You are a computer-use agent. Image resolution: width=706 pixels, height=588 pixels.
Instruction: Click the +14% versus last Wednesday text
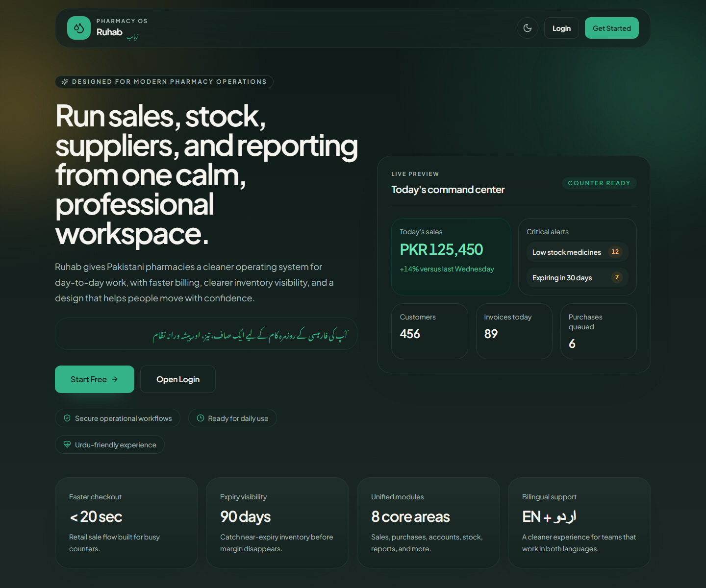[447, 269]
